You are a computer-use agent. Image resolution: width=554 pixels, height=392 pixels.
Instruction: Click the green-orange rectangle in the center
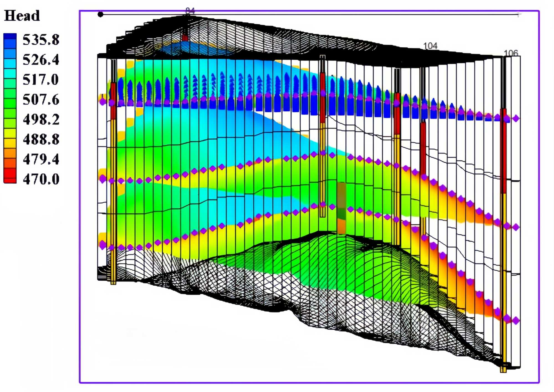tap(341, 208)
